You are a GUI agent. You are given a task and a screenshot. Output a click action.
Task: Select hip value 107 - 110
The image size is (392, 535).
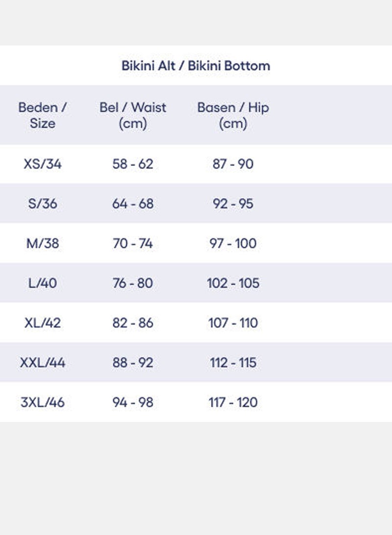(233, 323)
